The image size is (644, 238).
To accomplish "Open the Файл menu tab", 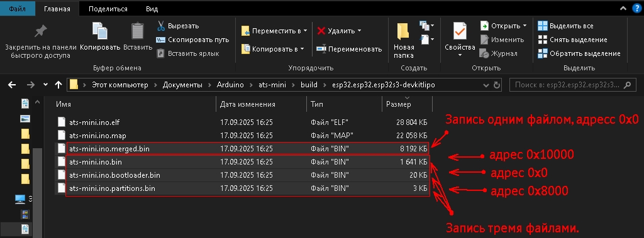I will tap(18, 9).
